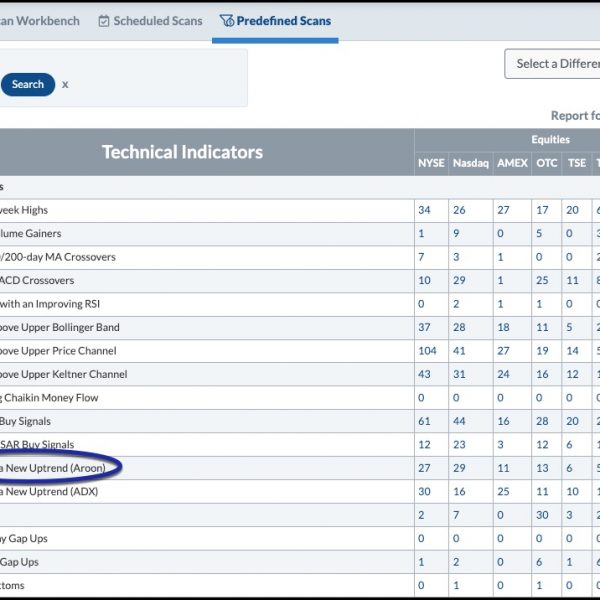Image resolution: width=600 pixels, height=600 pixels.
Task: Click NYSE count 61 in Buy Signals row
Action: click(x=424, y=421)
